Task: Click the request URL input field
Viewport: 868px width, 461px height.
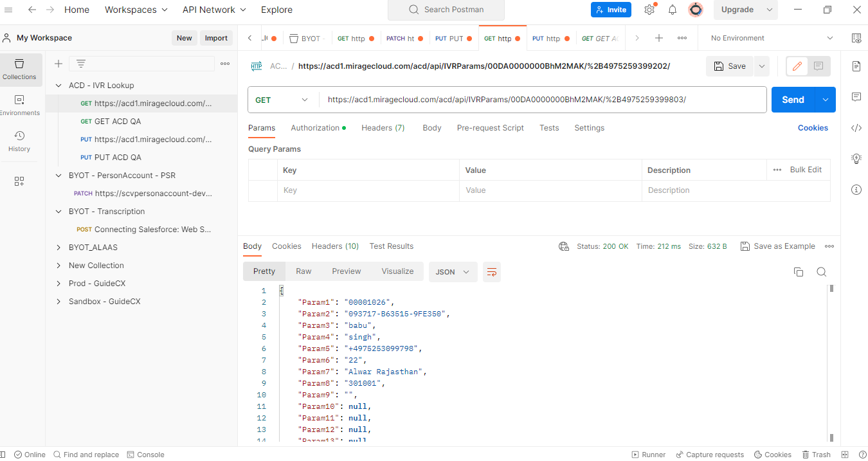Action: [543, 100]
